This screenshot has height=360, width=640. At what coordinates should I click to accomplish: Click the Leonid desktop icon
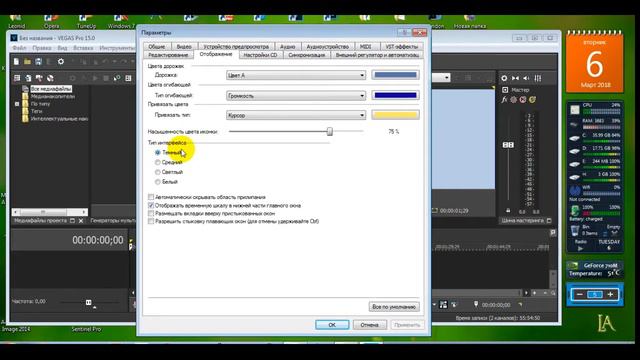16,22
